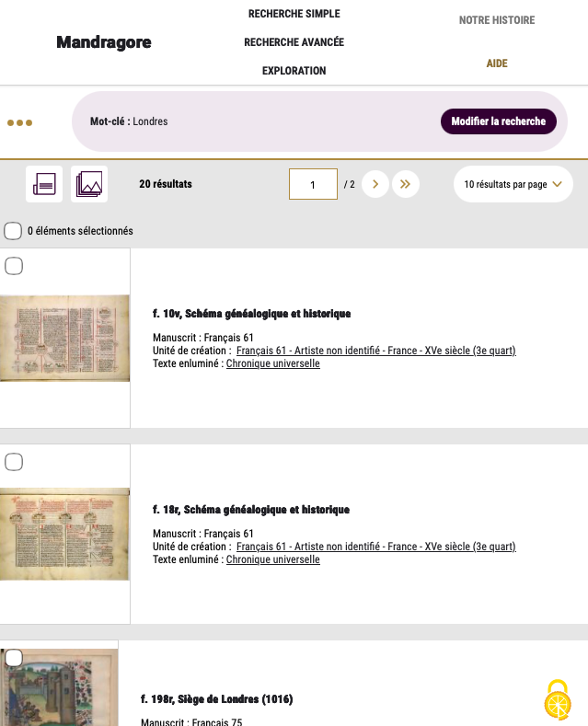
Task: Expand the 10 résultats par page dropdown
Action: pos(513,184)
